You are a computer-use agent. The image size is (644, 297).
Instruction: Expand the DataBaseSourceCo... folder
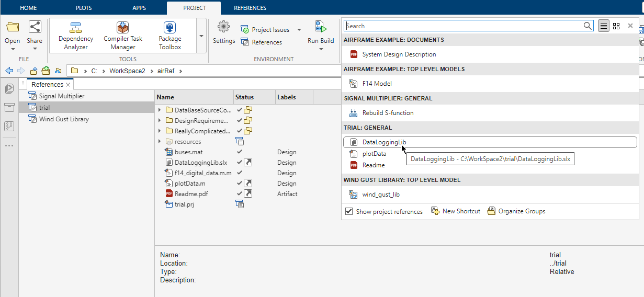point(160,110)
